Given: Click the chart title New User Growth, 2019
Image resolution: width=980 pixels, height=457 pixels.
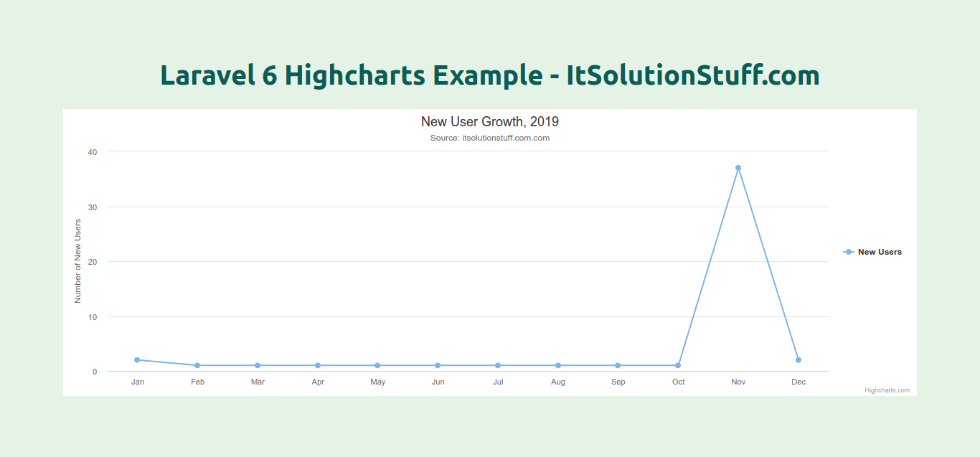Looking at the screenshot, I should click(490, 122).
